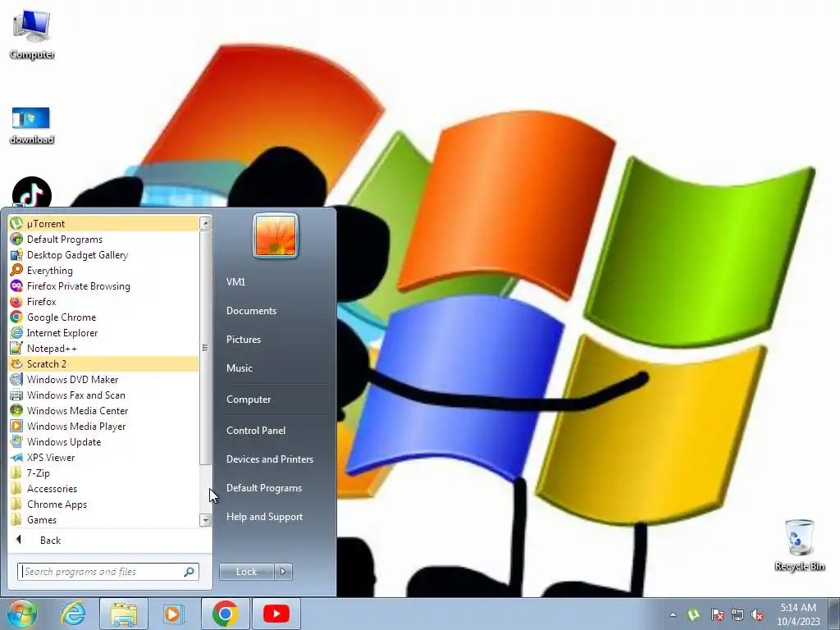The height and width of the screenshot is (630, 840).
Task: Click the Search programs and files box
Action: point(107,572)
